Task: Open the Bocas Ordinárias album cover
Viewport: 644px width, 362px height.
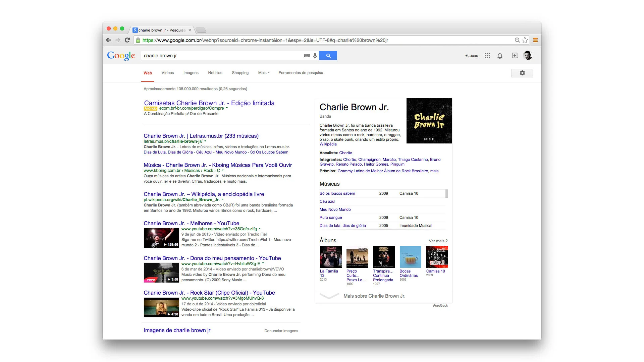Action: point(410,257)
